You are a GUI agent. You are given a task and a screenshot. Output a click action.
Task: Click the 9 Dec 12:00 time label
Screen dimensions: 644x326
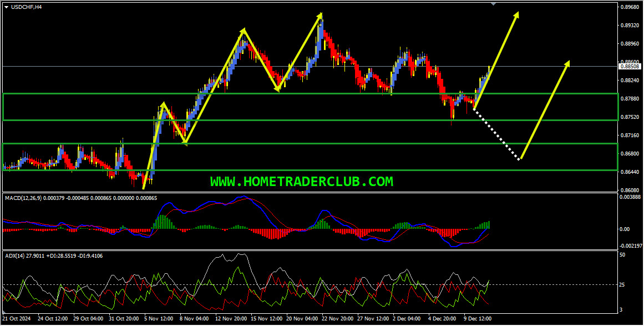478,319
